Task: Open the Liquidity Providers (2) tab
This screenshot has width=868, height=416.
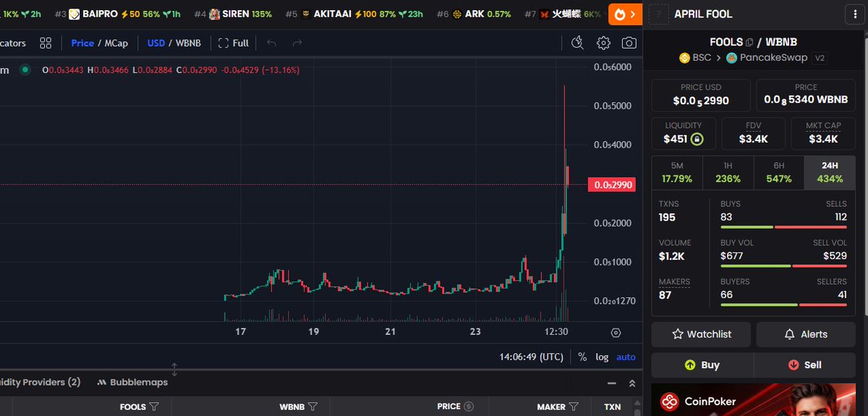Action: (x=41, y=382)
